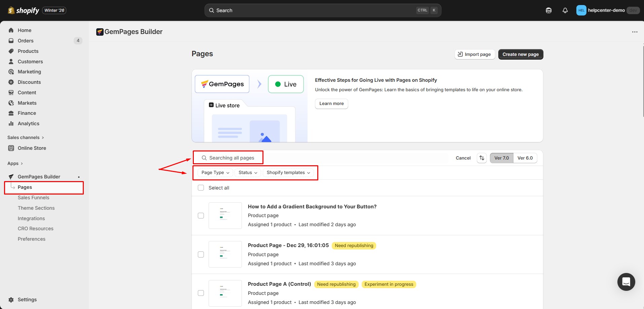This screenshot has height=309, width=644.
Task: Check the Select all checkbox
Action: 201,187
